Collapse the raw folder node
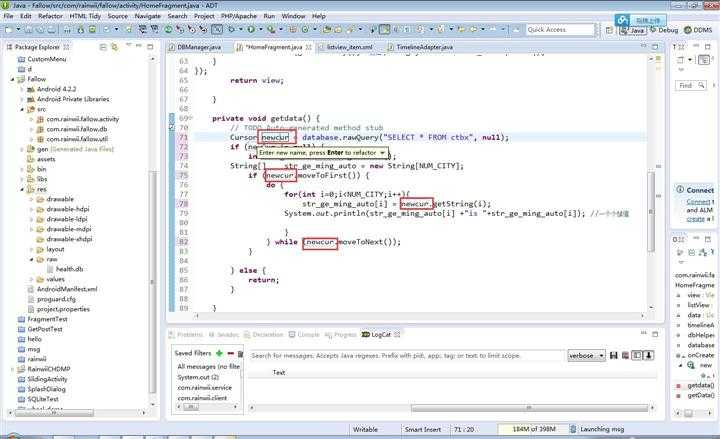Viewport: 720px width, 439px height. pyautogui.click(x=31, y=259)
